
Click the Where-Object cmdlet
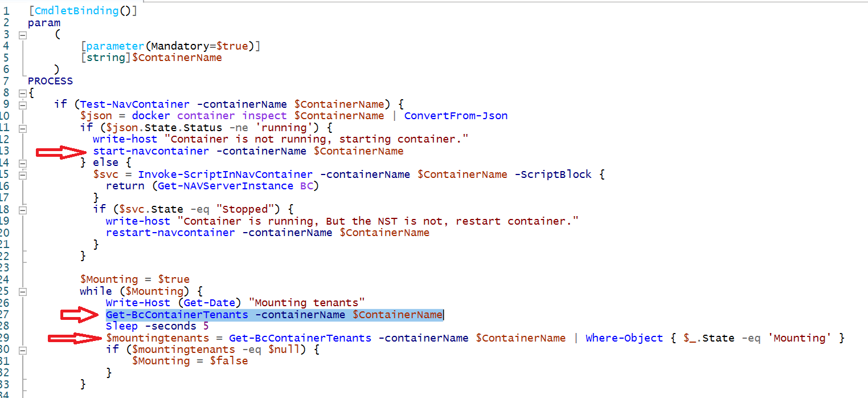tap(624, 338)
